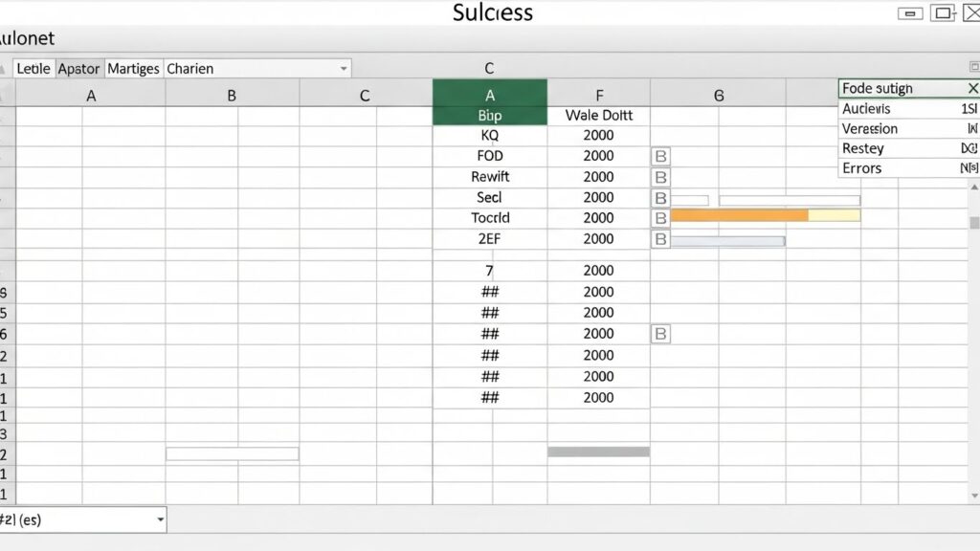The width and height of the screenshot is (980, 551).
Task: Click the B icon beside the 2EF row
Action: 660,239
